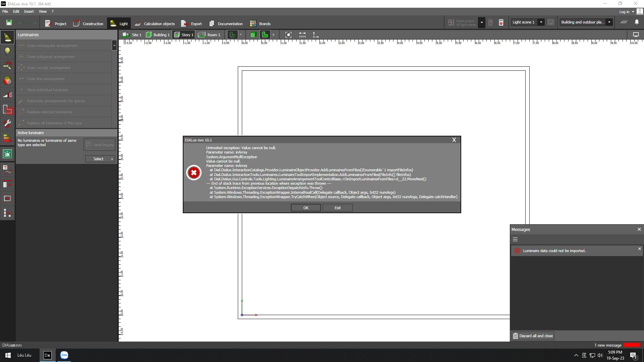Viewport: 644px width, 362px height.
Task: Click the zoom-to-fit view icon
Action: 288,35
